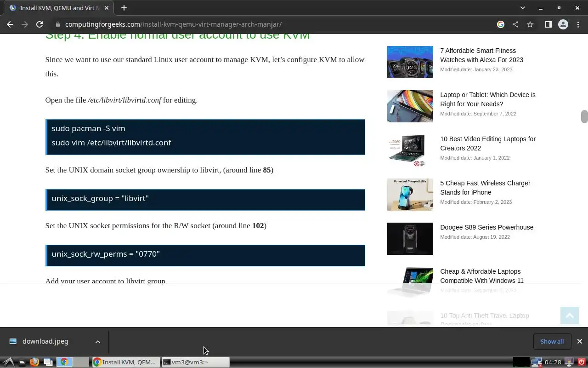Click Modified date: January 23, 2023

pyautogui.click(x=476, y=69)
